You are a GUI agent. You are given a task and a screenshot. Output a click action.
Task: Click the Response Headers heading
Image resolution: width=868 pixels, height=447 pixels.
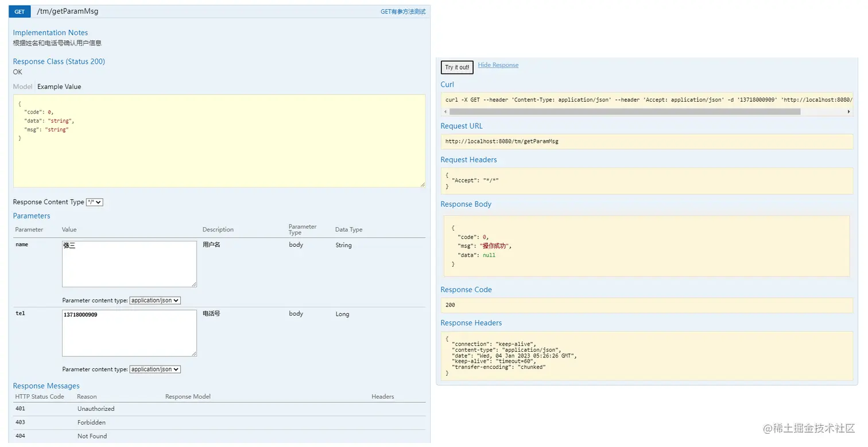(471, 322)
